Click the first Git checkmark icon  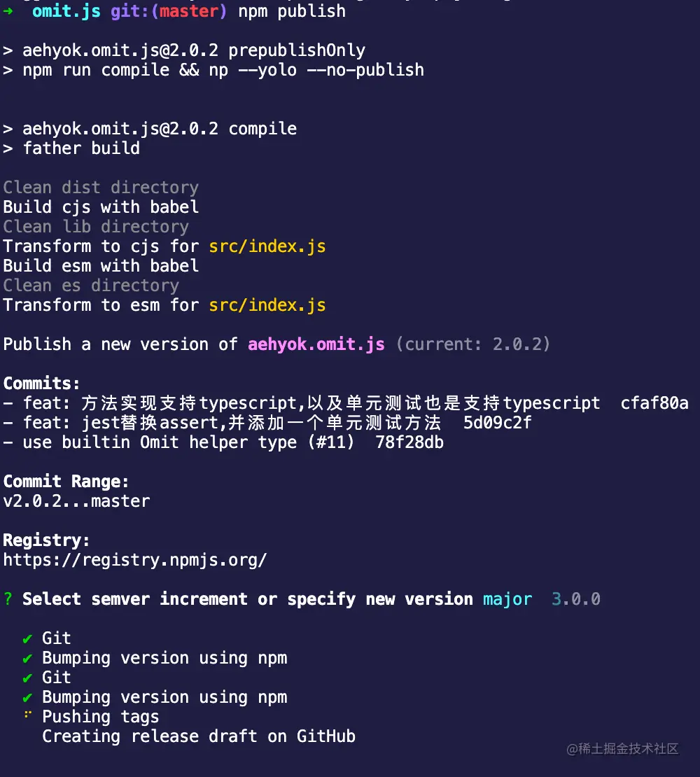pos(27,639)
